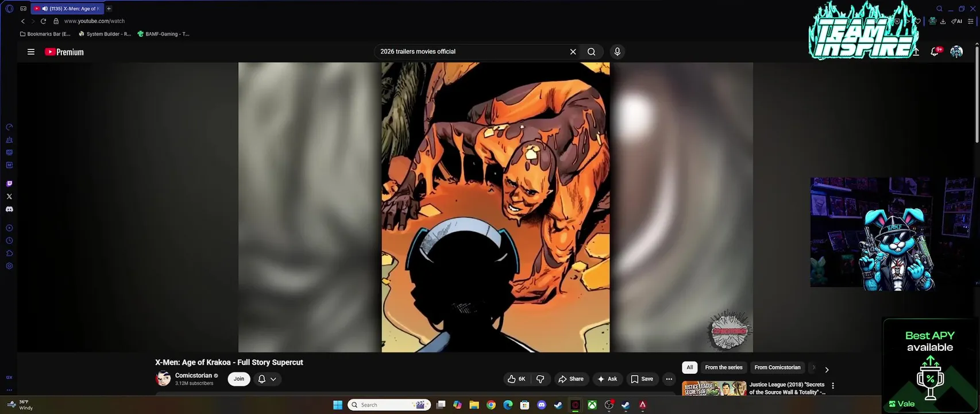Open the Best APY available ad

pos(930,366)
